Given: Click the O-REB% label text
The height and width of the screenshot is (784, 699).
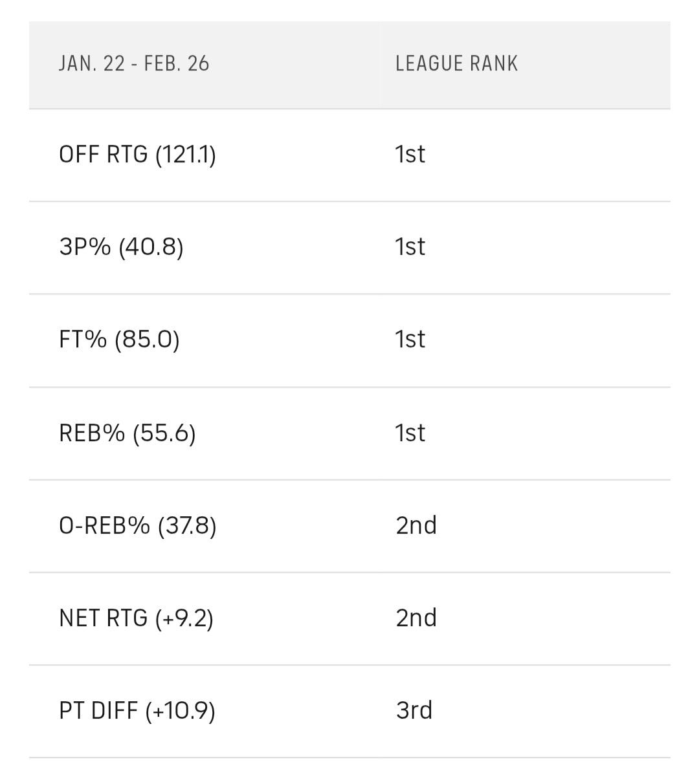Looking at the screenshot, I should 104,525.
